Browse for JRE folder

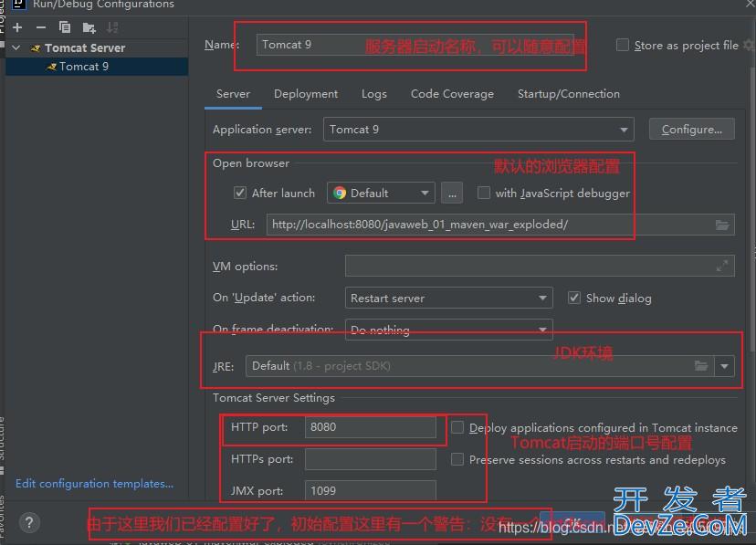click(x=701, y=366)
